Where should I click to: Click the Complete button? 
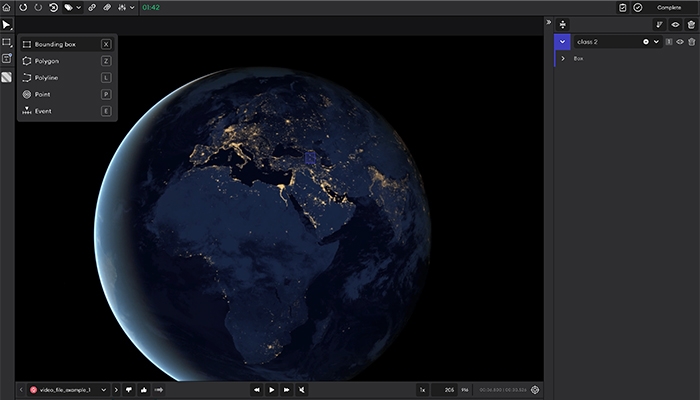pos(669,7)
